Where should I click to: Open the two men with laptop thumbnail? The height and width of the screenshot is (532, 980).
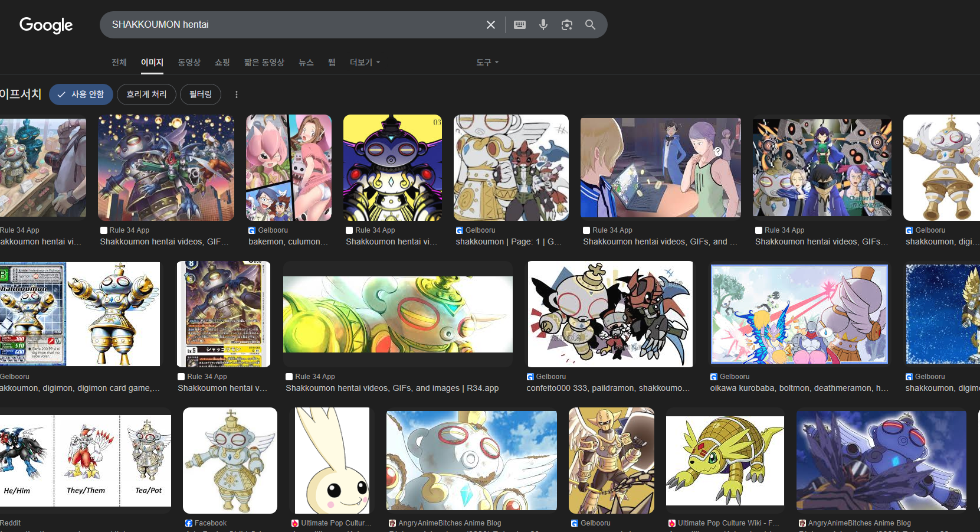661,168
